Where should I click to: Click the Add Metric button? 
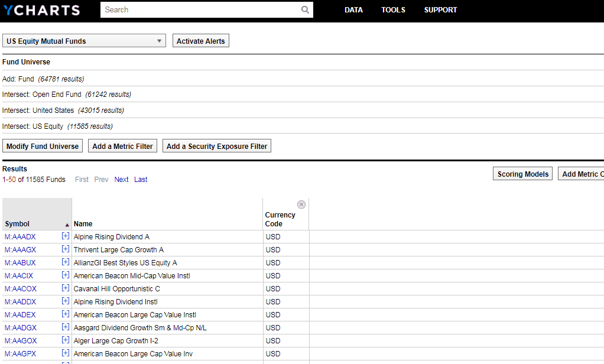[581, 174]
